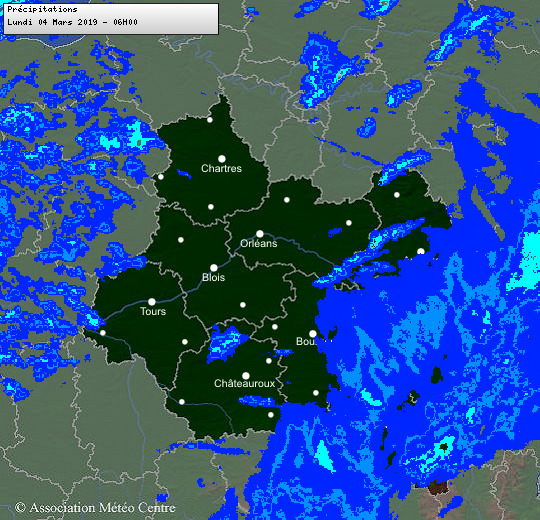Click the Orléans city marker dot

pos(260,234)
